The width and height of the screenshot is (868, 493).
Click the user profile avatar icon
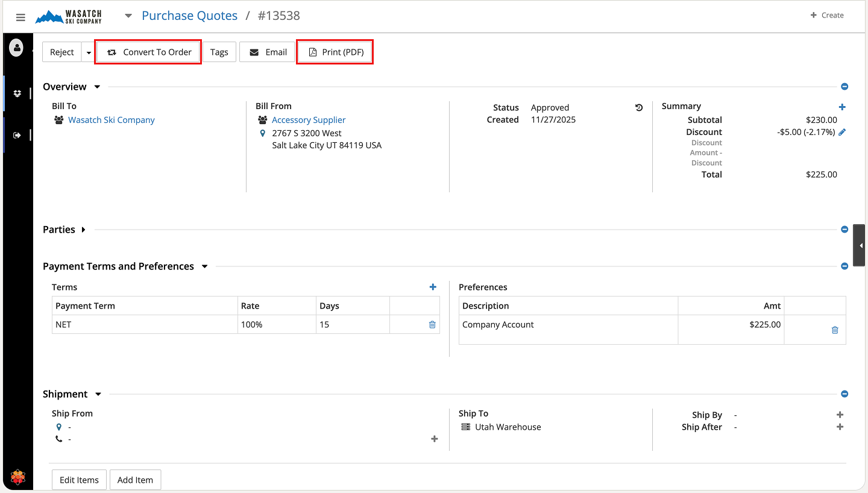coord(17,47)
